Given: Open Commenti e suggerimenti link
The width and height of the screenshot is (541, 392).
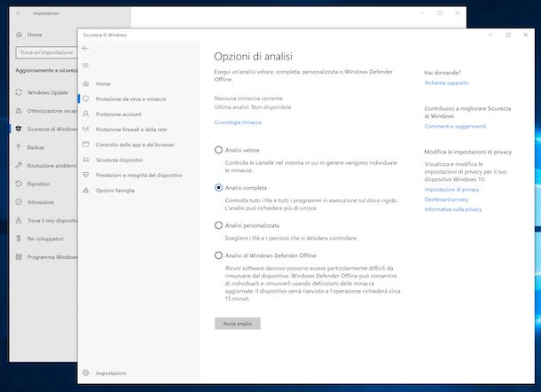Looking at the screenshot, I should coord(455,126).
